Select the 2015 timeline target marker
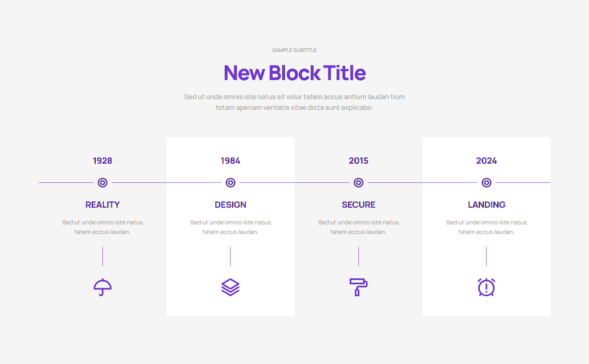The image size is (589, 364). click(358, 182)
